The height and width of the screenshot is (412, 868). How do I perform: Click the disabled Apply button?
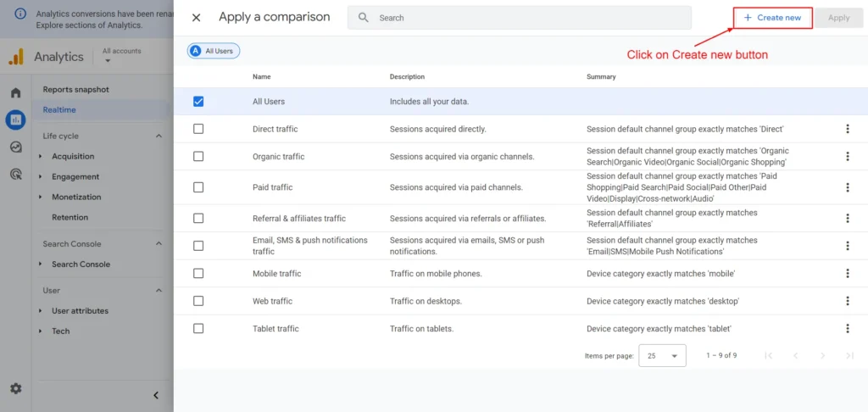click(x=838, y=18)
